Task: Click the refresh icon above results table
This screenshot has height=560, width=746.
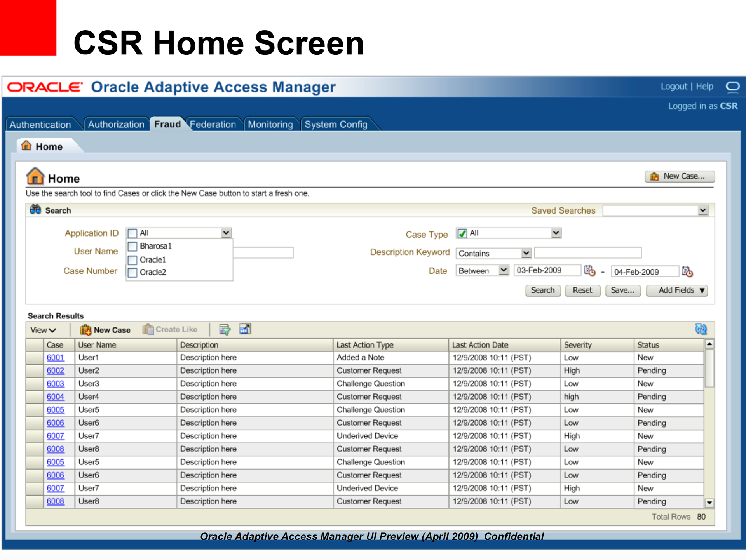Action: click(x=701, y=329)
